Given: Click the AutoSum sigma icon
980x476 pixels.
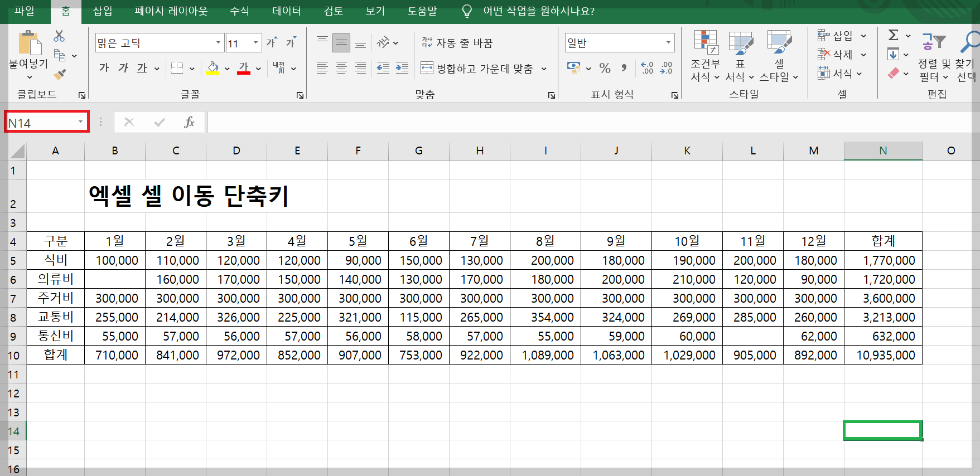Looking at the screenshot, I should tap(894, 35).
